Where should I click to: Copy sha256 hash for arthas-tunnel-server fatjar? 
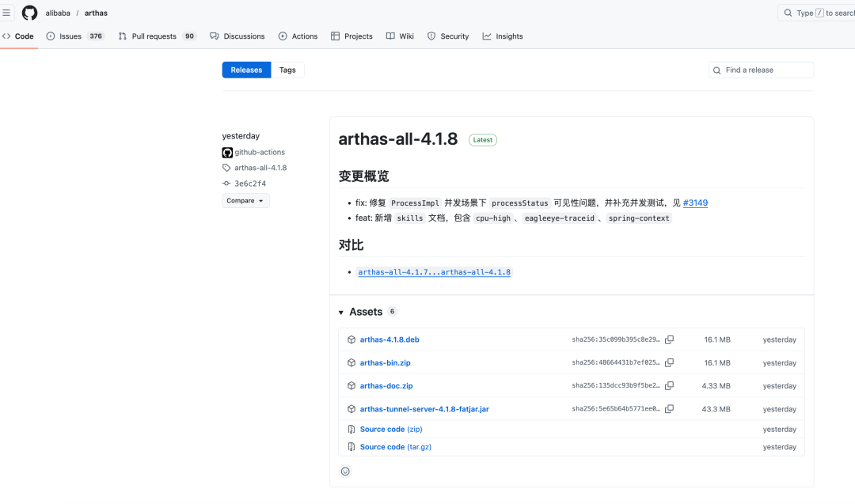(669, 409)
